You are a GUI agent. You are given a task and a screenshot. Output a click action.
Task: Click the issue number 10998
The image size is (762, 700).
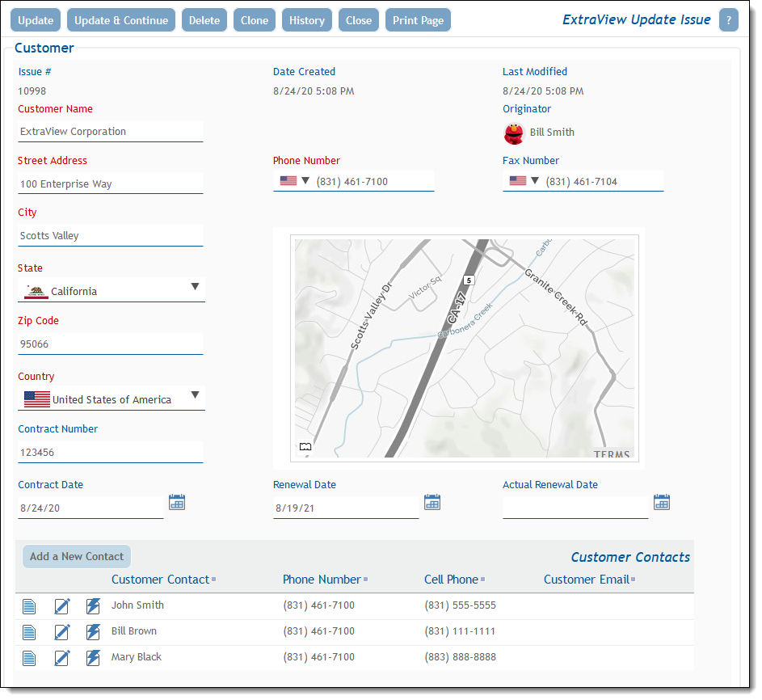click(x=32, y=91)
